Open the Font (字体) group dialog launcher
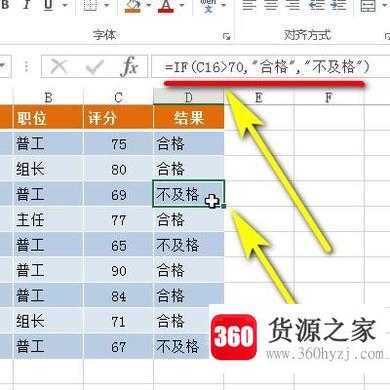Viewport: 390px width, 390px height. coord(227,36)
